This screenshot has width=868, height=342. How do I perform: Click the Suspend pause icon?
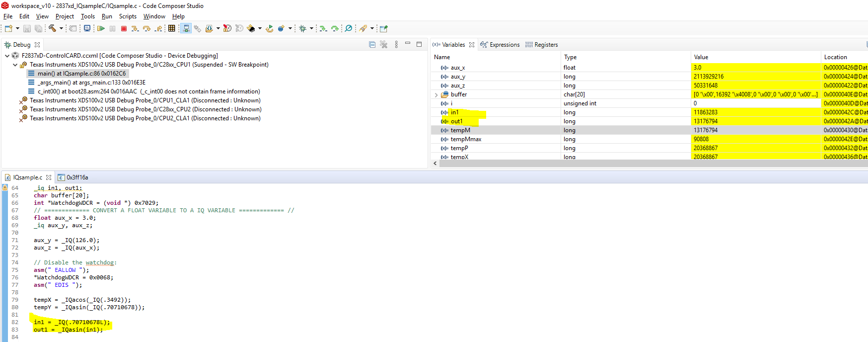[x=112, y=28]
